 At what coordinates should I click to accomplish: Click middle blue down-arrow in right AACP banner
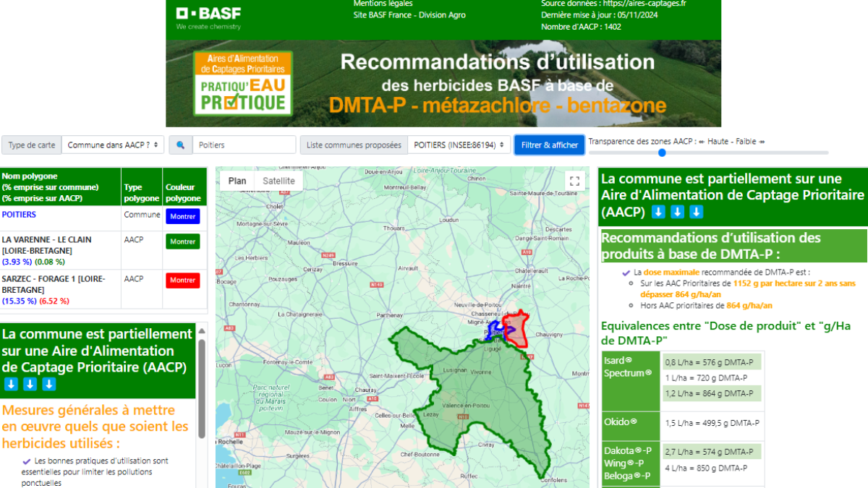[677, 212]
